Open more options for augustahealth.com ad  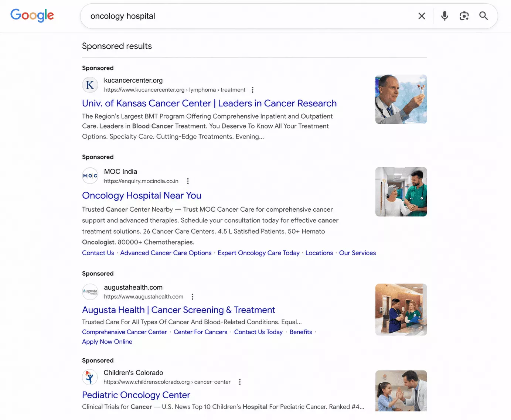coord(193,297)
